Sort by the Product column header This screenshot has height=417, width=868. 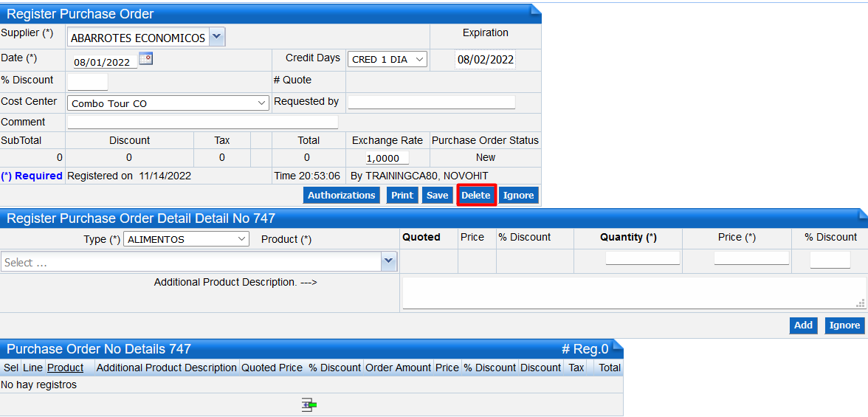(x=65, y=368)
